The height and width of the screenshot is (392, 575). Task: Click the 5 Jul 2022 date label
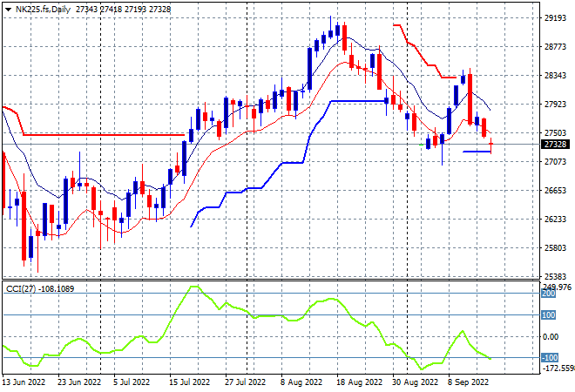[x=132, y=382]
